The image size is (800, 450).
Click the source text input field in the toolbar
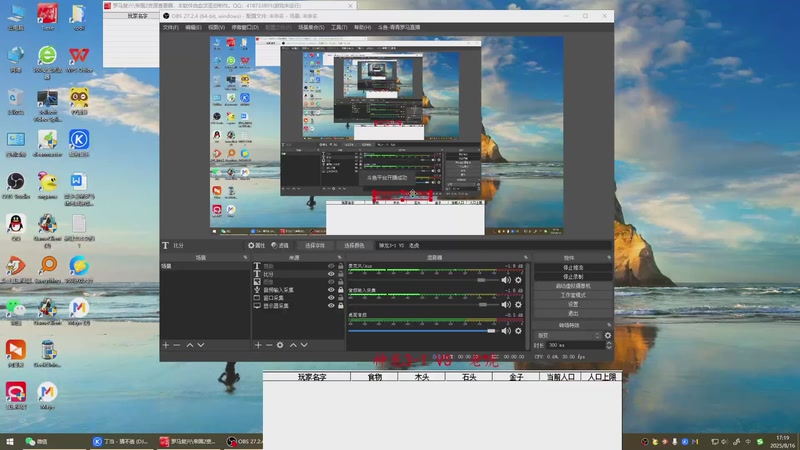tap(493, 245)
